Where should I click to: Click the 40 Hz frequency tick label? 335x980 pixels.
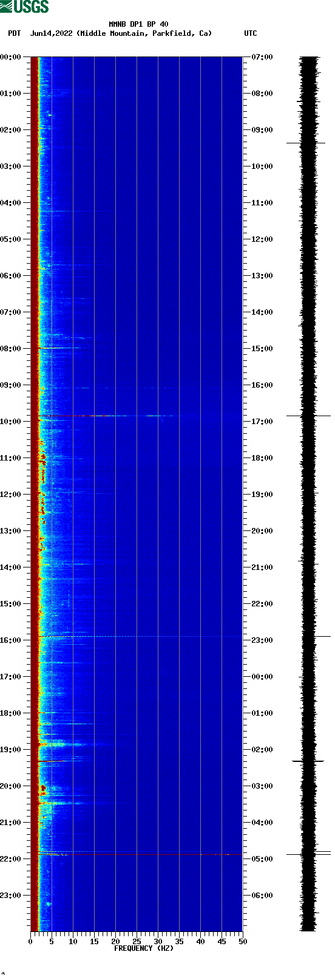click(200, 942)
